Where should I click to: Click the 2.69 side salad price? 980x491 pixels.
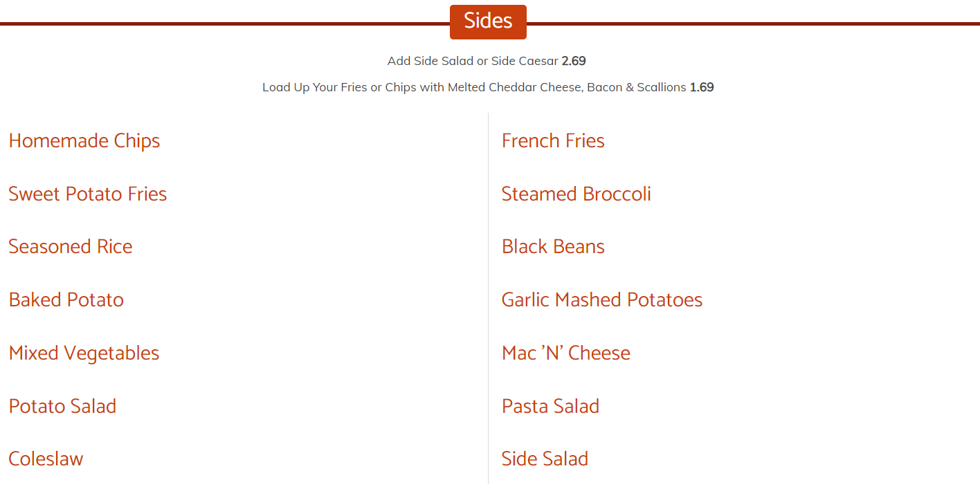tap(574, 61)
